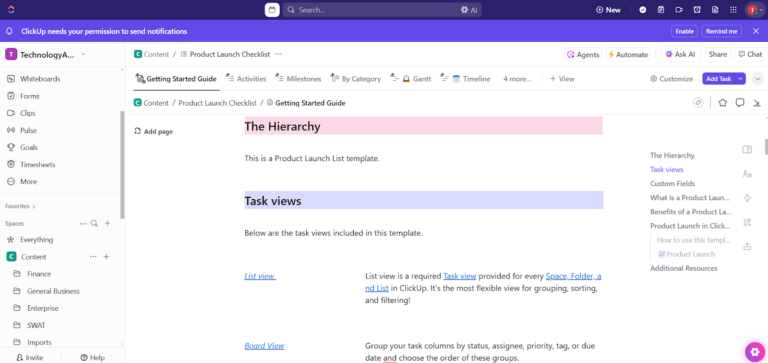Expand the views bar collapse chevron
The image size is (768, 363).
pyautogui.click(x=758, y=78)
